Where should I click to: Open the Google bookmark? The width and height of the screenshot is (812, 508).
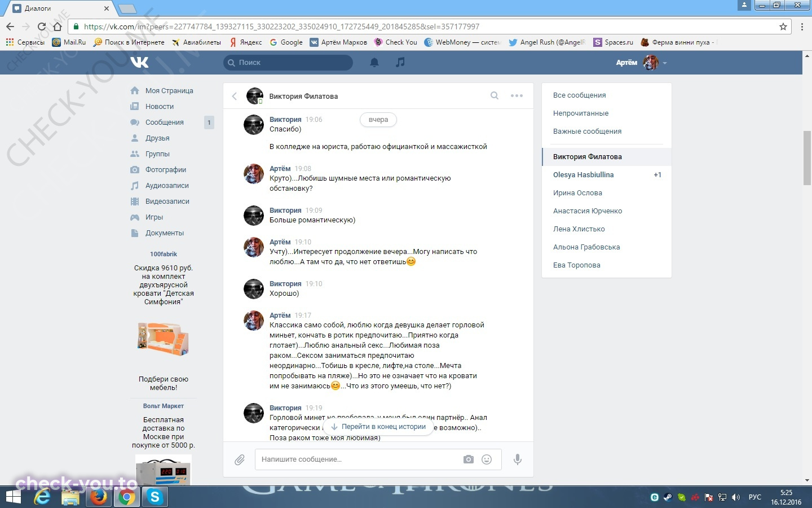pos(286,42)
